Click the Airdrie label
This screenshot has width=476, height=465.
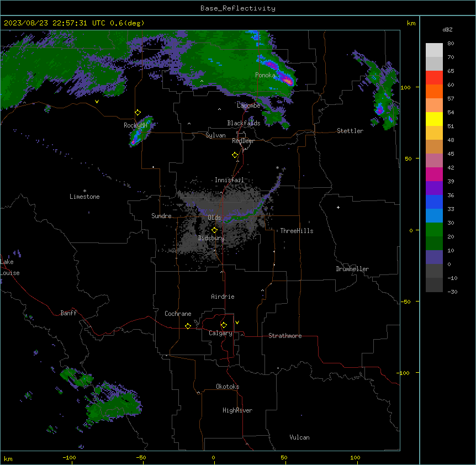[223, 297]
